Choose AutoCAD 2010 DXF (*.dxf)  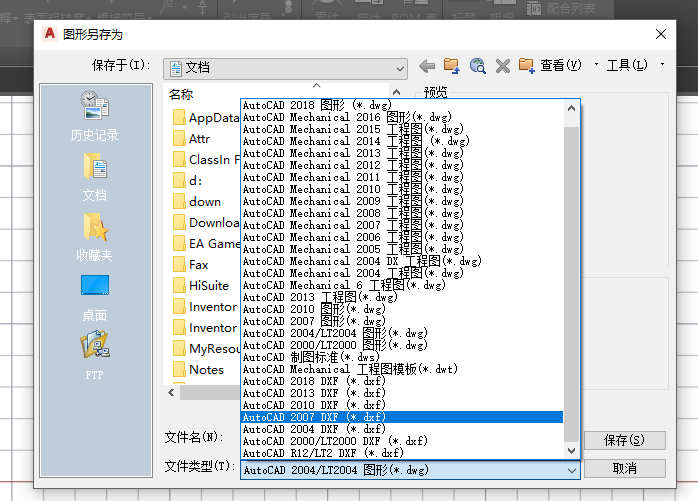[x=402, y=406]
